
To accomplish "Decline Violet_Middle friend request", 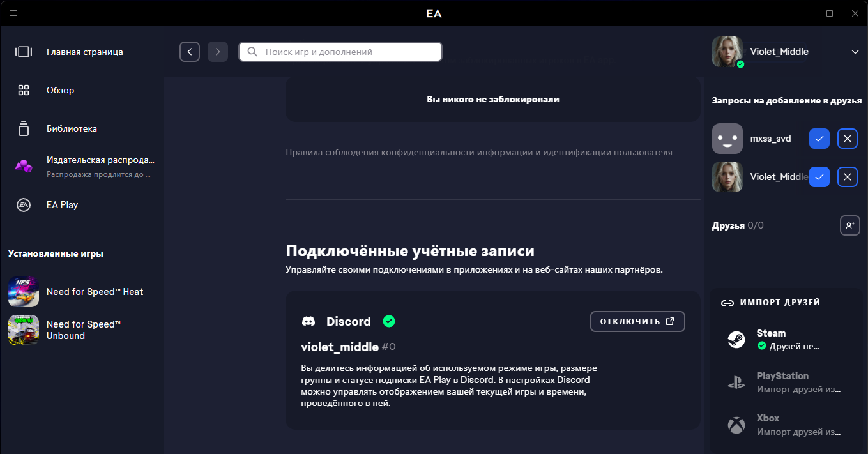I will point(848,177).
